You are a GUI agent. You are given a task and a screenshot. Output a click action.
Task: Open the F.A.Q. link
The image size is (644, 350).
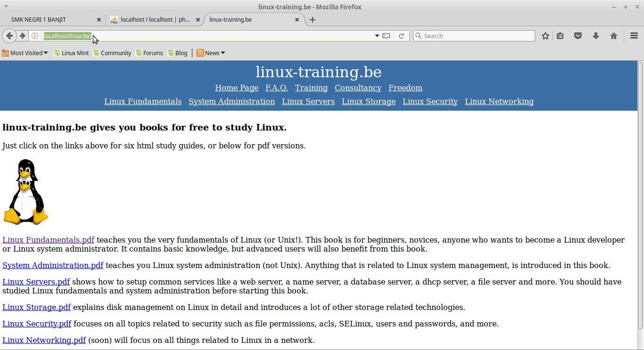point(277,88)
